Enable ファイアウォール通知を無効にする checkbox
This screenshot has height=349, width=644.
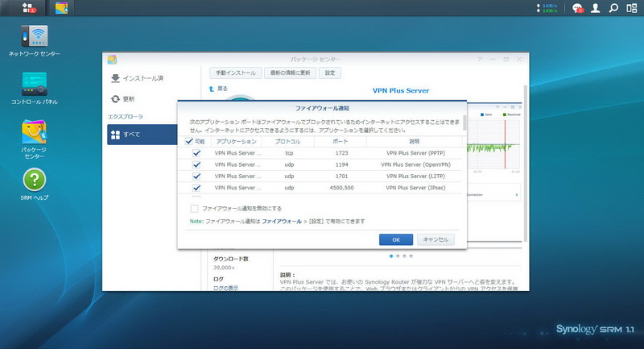coord(194,209)
